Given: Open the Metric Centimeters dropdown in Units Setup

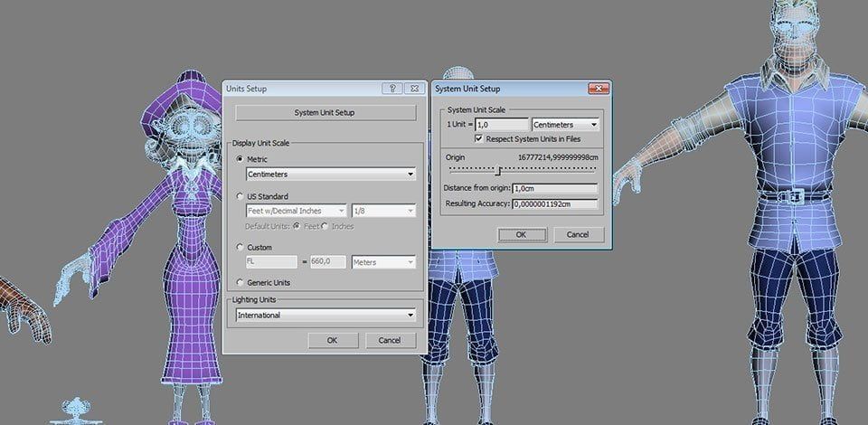Looking at the screenshot, I should (x=331, y=175).
